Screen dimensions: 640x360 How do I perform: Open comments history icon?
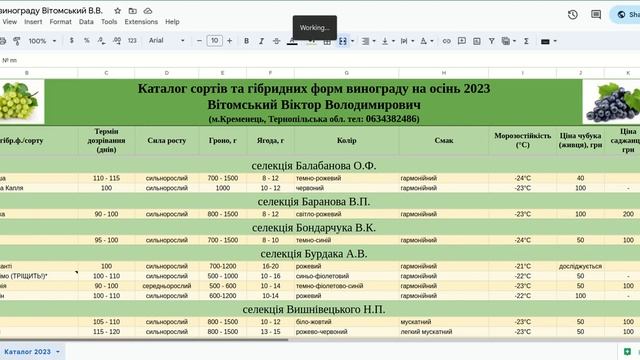point(596,15)
